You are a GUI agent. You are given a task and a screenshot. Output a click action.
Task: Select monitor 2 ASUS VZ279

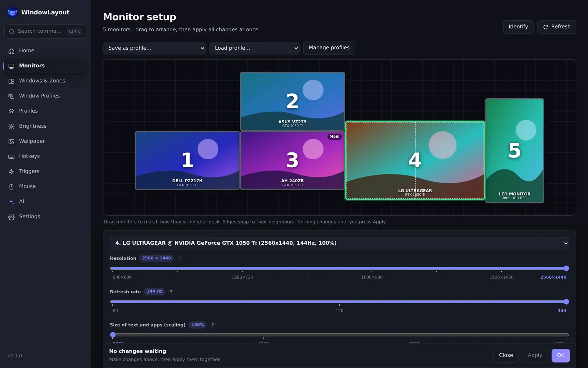click(293, 101)
